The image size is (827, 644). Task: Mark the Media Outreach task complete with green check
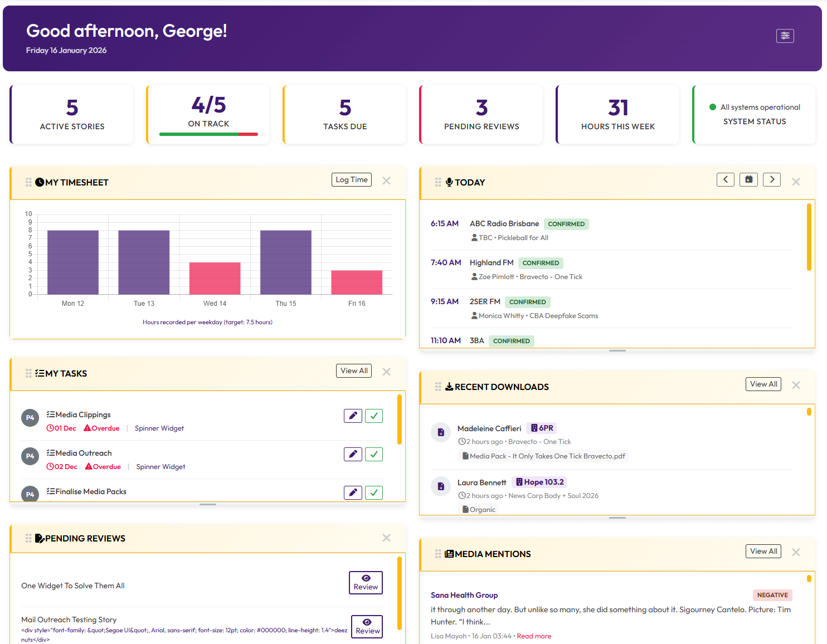pos(374,454)
